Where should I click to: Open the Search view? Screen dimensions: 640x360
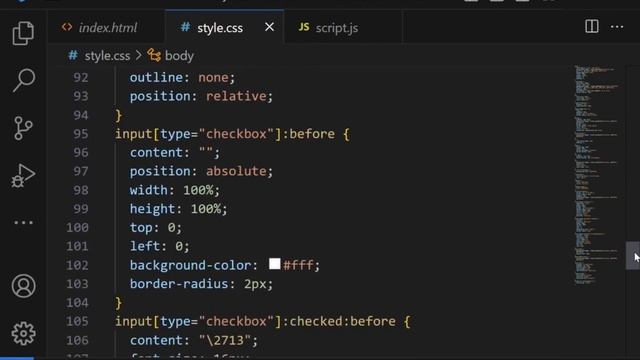tap(23, 80)
